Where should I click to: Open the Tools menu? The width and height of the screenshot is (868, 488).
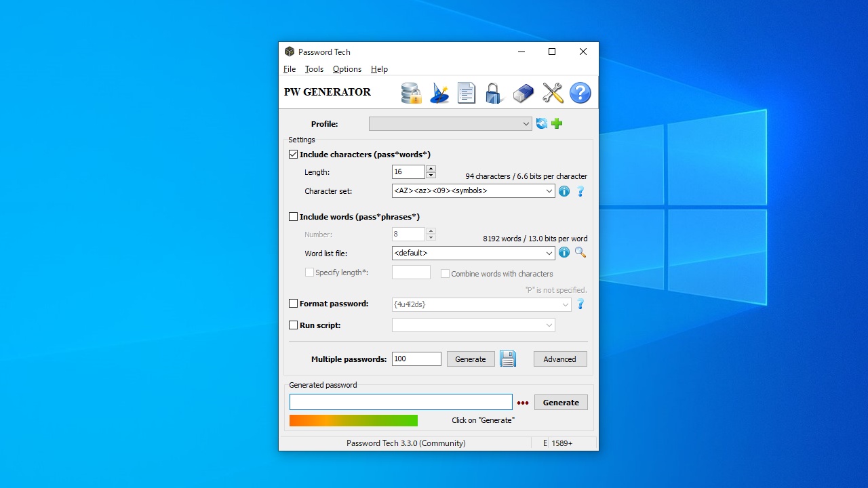[x=314, y=69]
